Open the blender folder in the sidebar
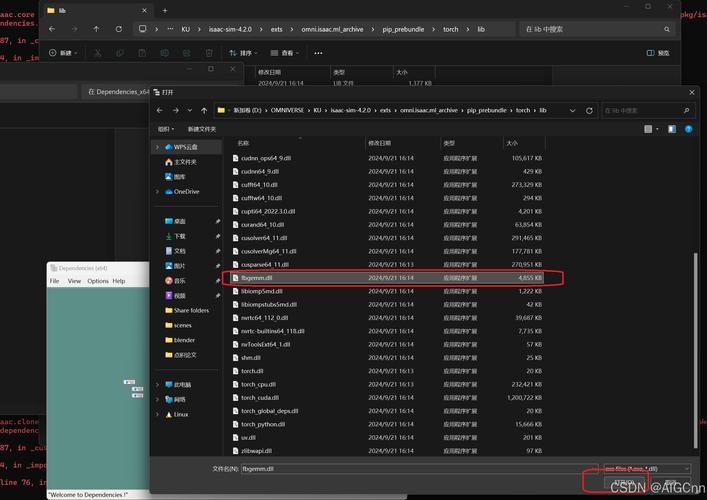The image size is (707, 500). point(184,340)
